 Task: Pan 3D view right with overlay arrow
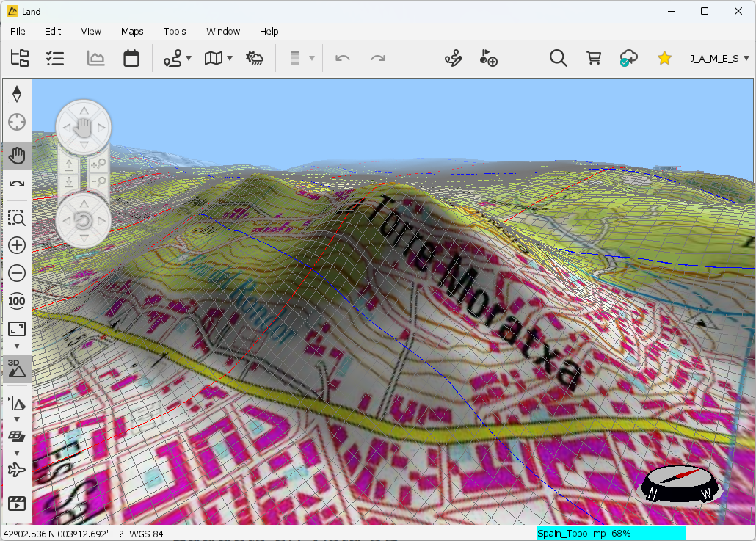click(101, 128)
